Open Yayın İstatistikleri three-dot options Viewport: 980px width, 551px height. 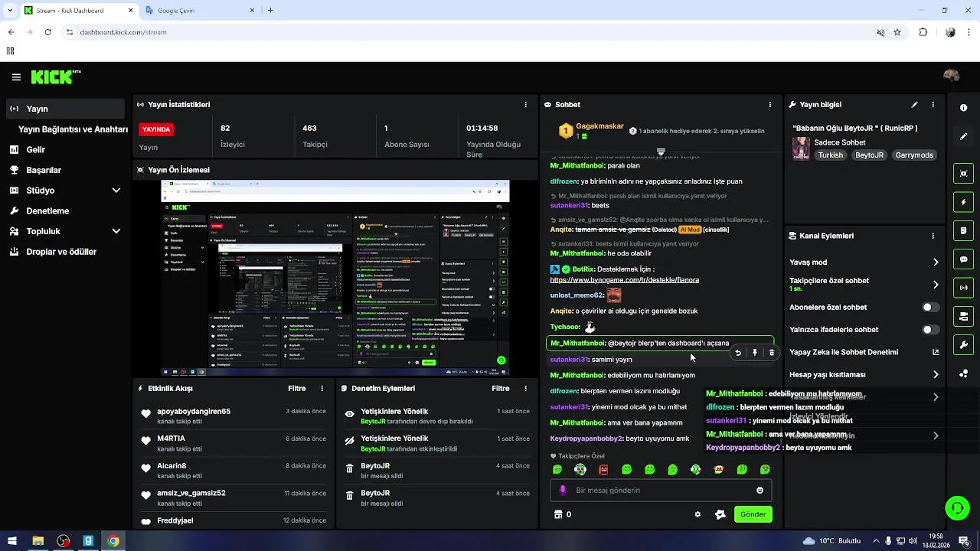(x=525, y=104)
